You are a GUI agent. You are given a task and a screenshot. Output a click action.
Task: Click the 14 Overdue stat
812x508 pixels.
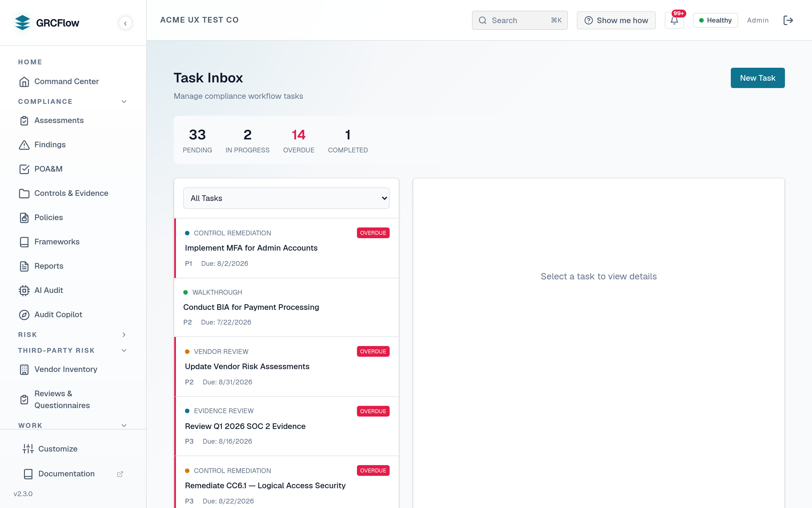(x=299, y=141)
